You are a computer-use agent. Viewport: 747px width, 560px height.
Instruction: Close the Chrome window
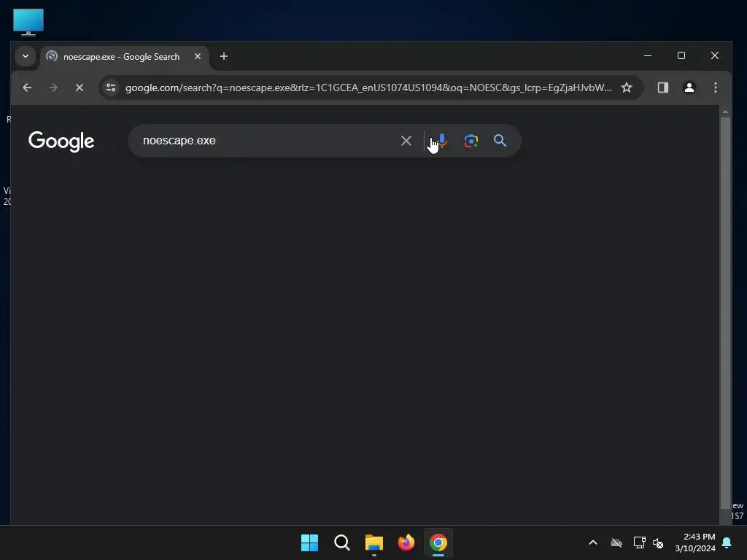[x=715, y=55]
